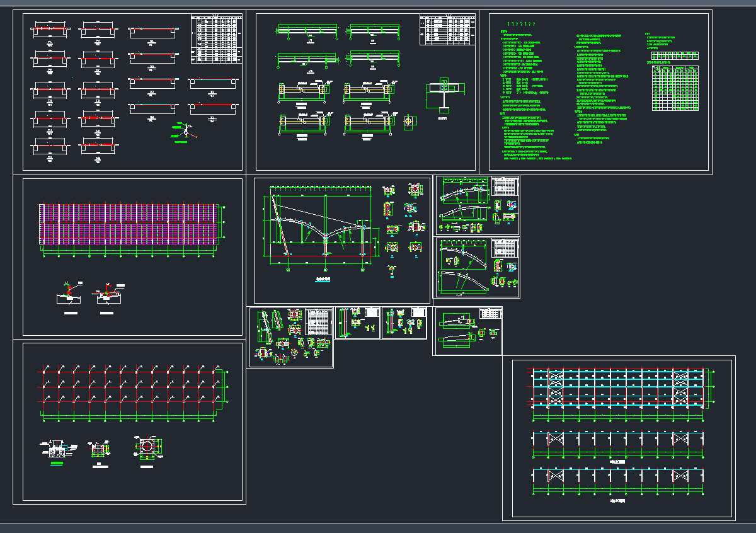Click the cyan beam line in top-left sheet

pyautogui.click(x=213, y=81)
